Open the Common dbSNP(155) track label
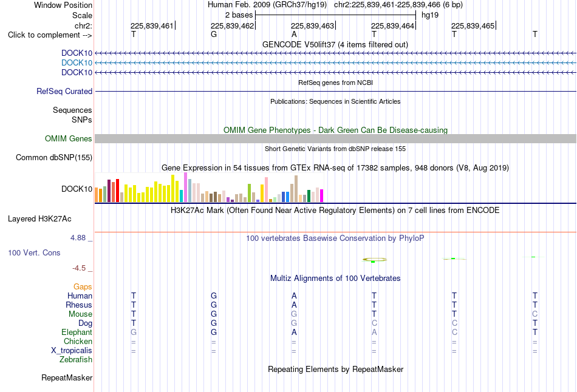 [53, 157]
